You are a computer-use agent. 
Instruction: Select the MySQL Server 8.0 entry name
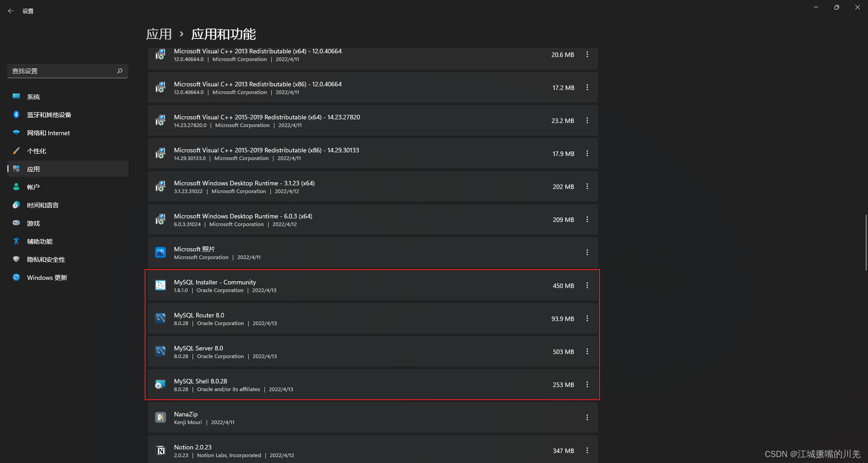198,348
